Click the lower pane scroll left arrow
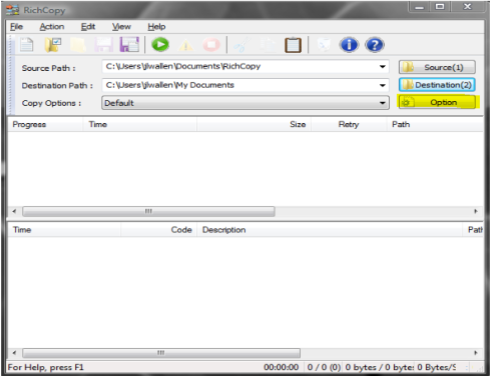 14,353
